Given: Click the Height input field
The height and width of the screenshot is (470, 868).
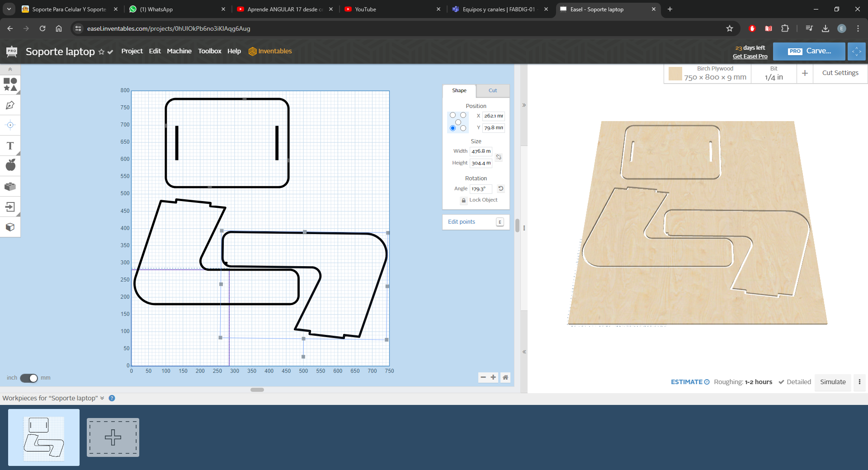Looking at the screenshot, I should point(481,163).
